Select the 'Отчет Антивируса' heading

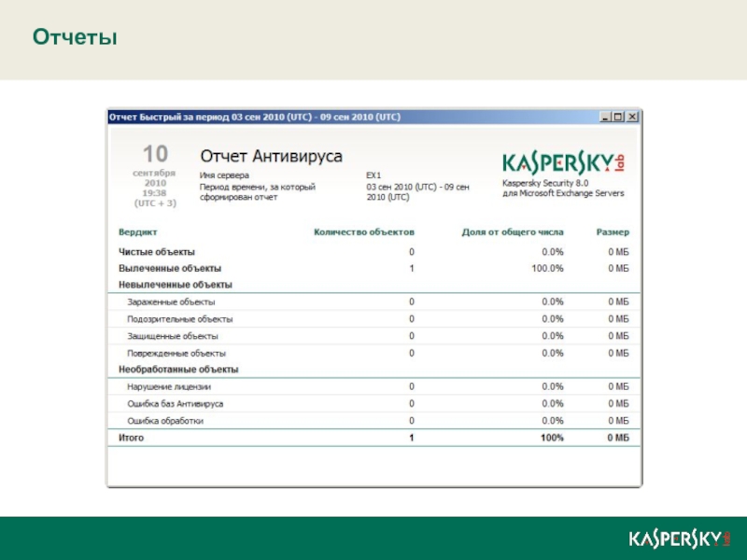coord(271,156)
